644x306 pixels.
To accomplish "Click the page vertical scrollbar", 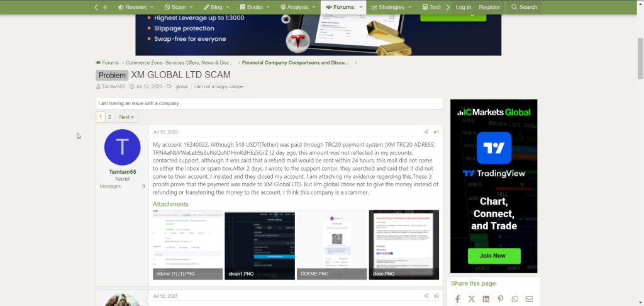I will point(640,59).
